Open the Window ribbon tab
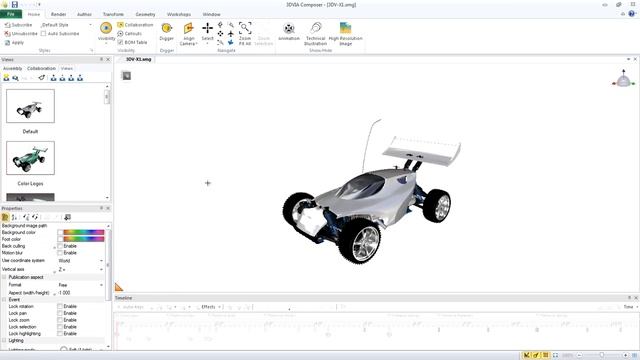The width and height of the screenshot is (640, 360). click(211, 14)
